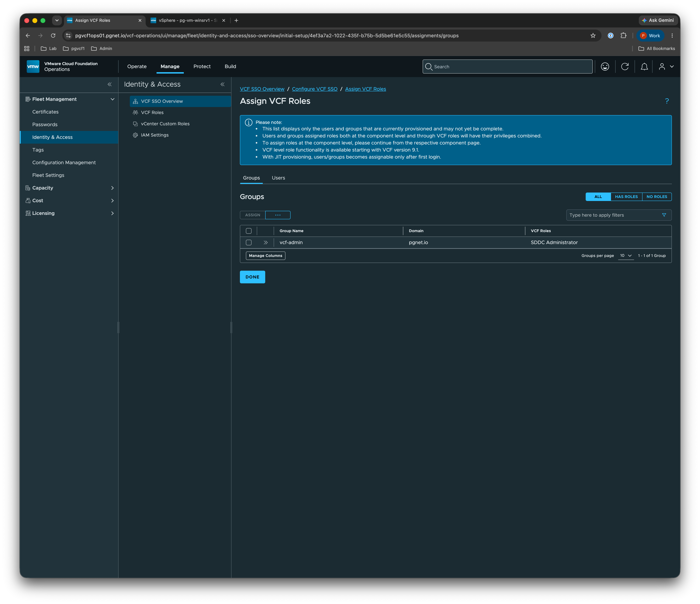This screenshot has height=604, width=700.
Task: Follow Assign VCF Roles breadcrumb link
Action: click(365, 89)
